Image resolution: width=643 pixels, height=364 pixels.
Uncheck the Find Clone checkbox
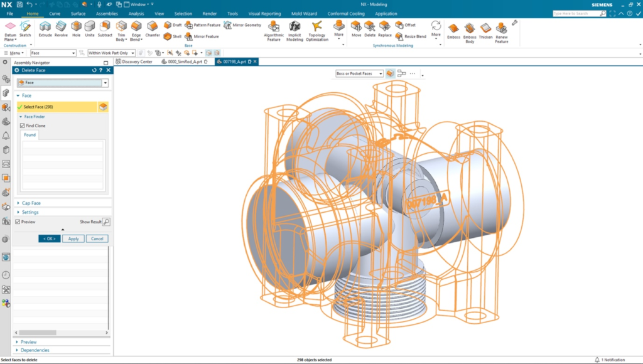coord(23,126)
